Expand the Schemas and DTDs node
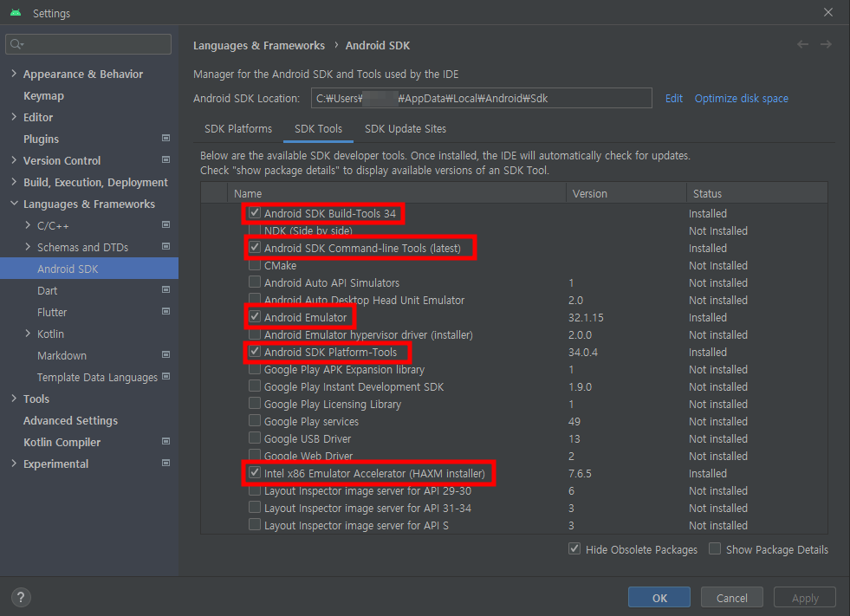Image resolution: width=850 pixels, height=616 pixels. [x=28, y=247]
